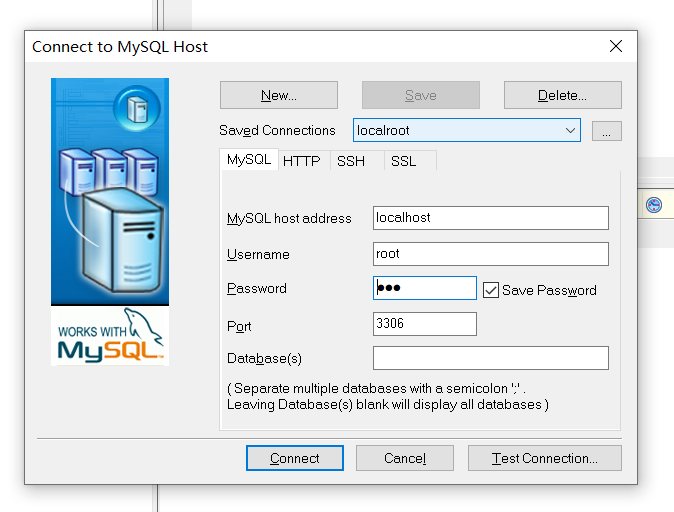The height and width of the screenshot is (512, 674).
Task: Click the ellipsis button beside Saved Connections
Action: tap(607, 131)
